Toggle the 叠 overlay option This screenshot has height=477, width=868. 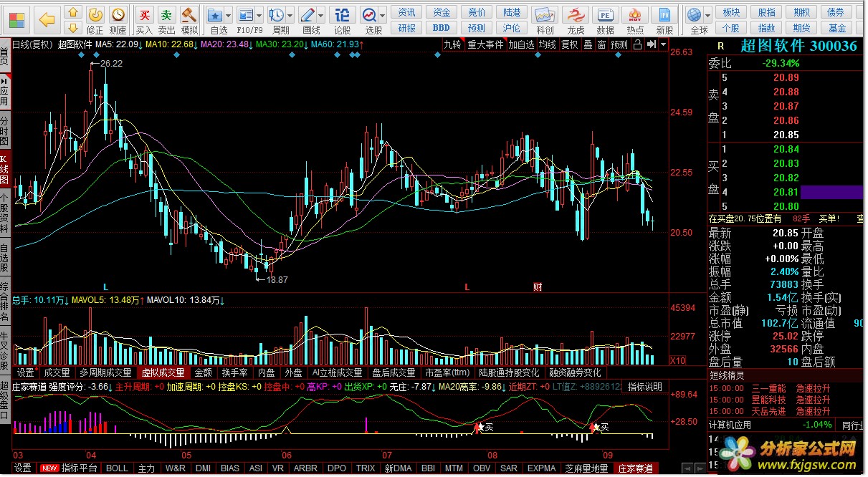(x=588, y=44)
